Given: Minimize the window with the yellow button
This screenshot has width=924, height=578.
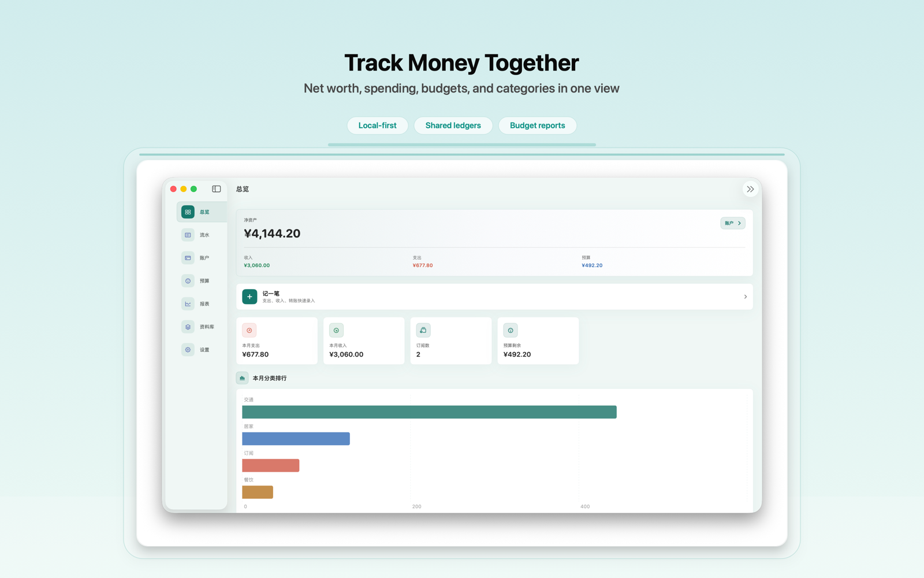Looking at the screenshot, I should click(x=184, y=189).
